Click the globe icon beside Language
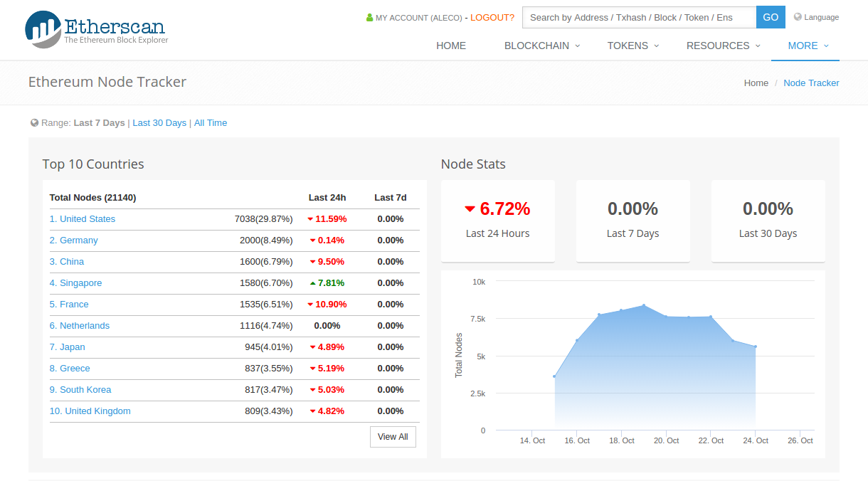This screenshot has width=868, height=481. tap(798, 17)
